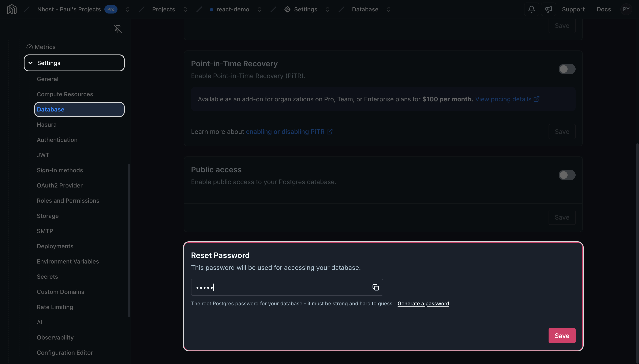The width and height of the screenshot is (639, 364).
Task: Click the sidebar vertical scrollbar
Action: 129,240
